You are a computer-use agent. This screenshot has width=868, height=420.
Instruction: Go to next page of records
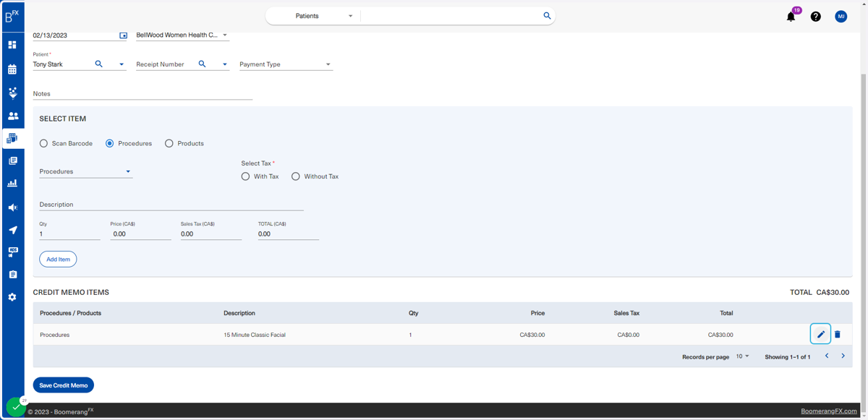[x=843, y=356]
